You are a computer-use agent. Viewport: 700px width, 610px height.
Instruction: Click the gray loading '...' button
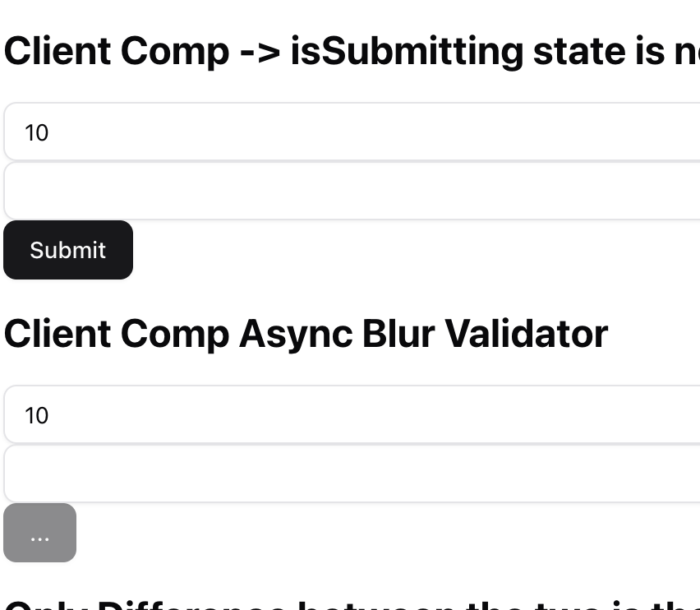click(39, 532)
